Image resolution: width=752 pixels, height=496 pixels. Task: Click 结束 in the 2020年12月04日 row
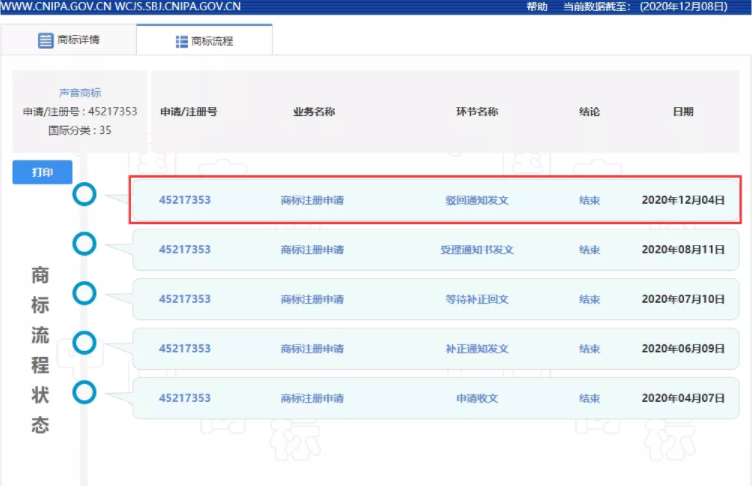click(x=589, y=201)
